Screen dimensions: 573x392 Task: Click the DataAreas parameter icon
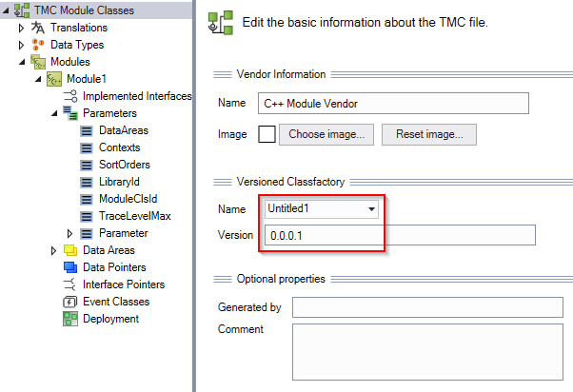(x=87, y=130)
